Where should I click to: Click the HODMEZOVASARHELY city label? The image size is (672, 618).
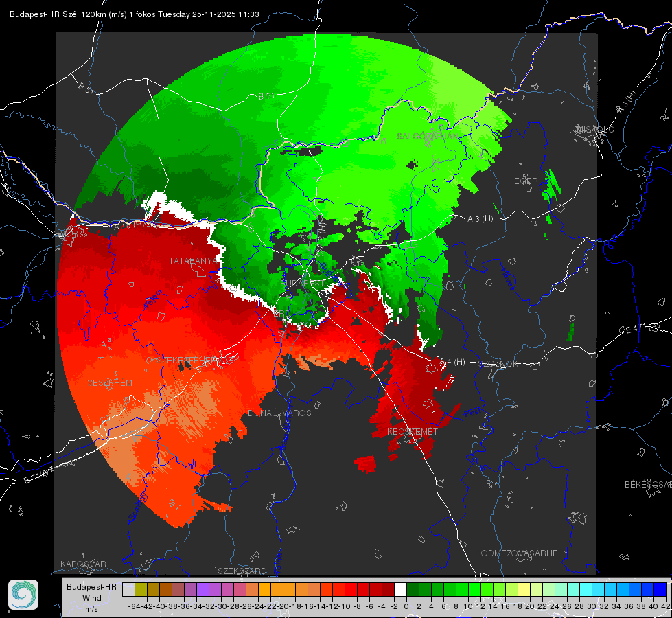click(x=521, y=553)
